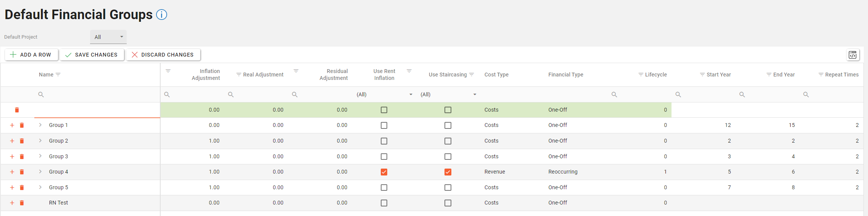The width and height of the screenshot is (868, 216).
Task: Delete the new blank row via trash icon
Action: point(17,110)
